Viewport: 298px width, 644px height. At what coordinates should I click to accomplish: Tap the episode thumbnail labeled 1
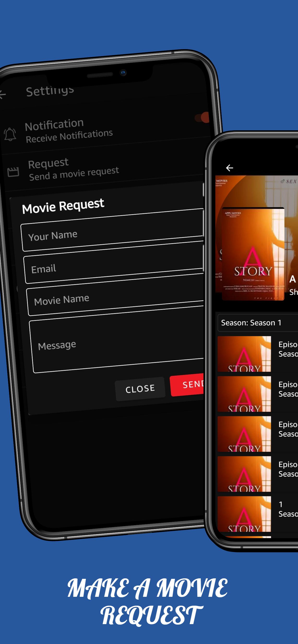point(244,514)
